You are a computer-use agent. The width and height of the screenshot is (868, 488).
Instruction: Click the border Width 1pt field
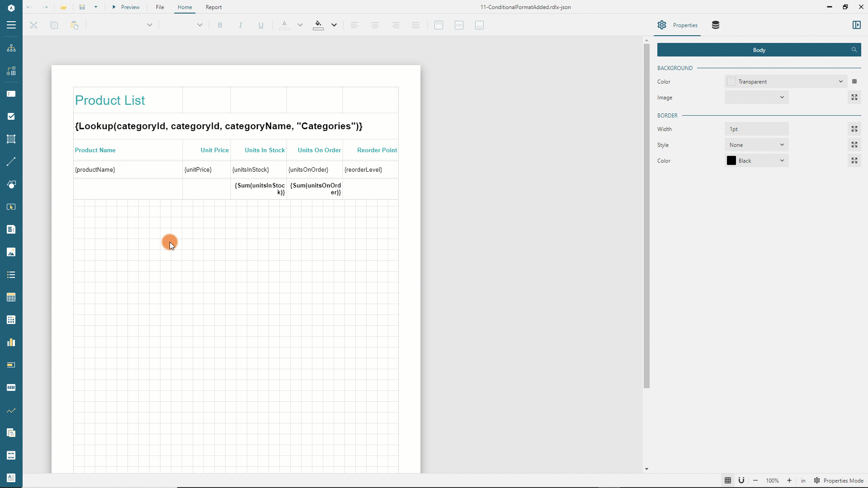tap(756, 129)
